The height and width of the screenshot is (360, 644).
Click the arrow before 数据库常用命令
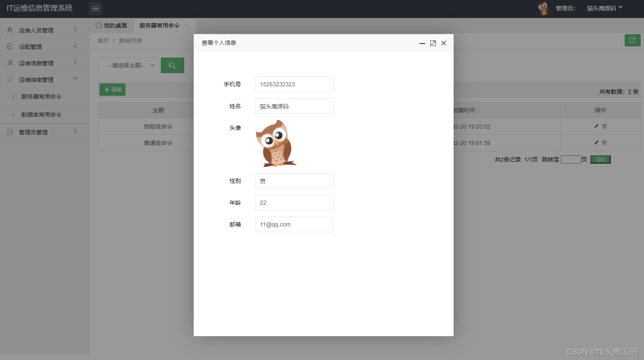coord(13,115)
